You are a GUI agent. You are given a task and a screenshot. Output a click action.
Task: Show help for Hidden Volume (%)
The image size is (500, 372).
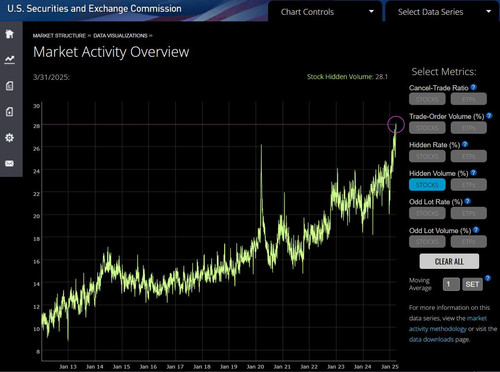[x=473, y=173]
